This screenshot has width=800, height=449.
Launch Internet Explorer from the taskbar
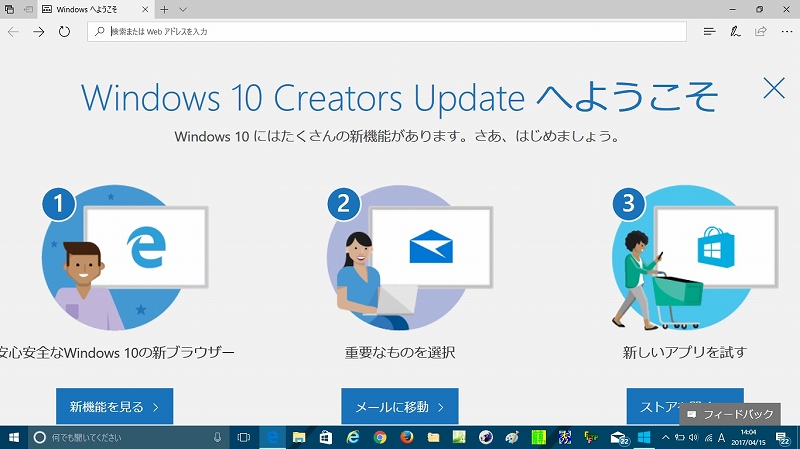click(353, 437)
